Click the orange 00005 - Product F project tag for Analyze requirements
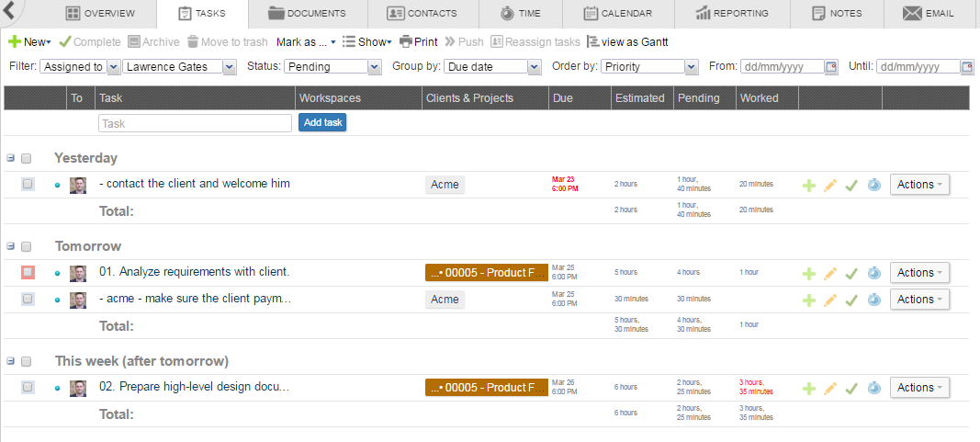The height and width of the screenshot is (442, 980). point(486,273)
